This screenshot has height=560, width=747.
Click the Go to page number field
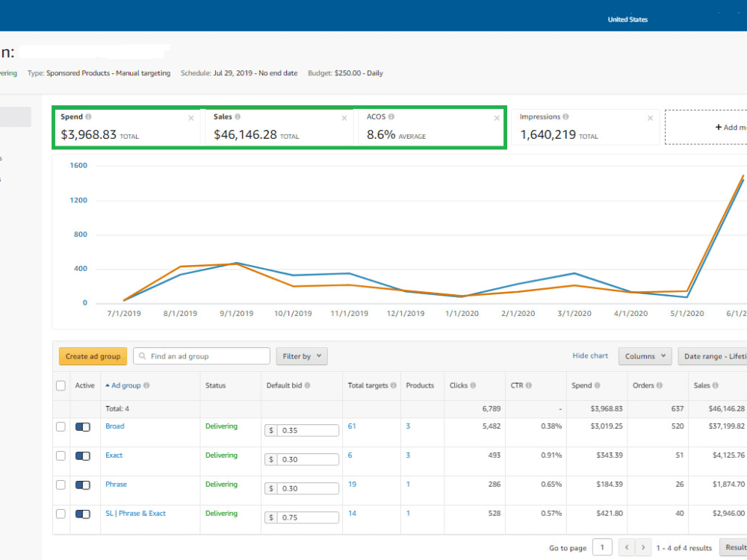click(602, 547)
